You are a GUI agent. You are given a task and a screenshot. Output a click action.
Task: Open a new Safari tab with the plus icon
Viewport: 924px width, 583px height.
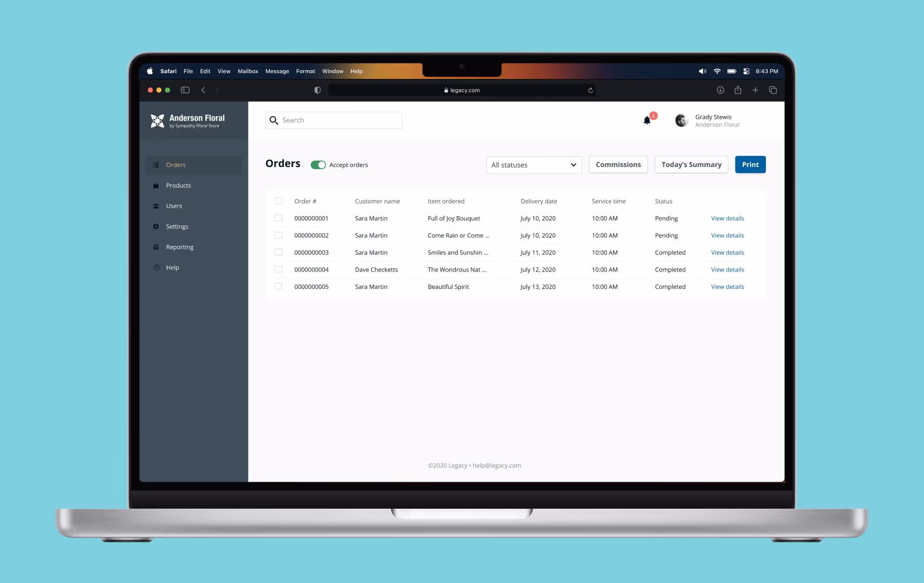[x=755, y=90]
